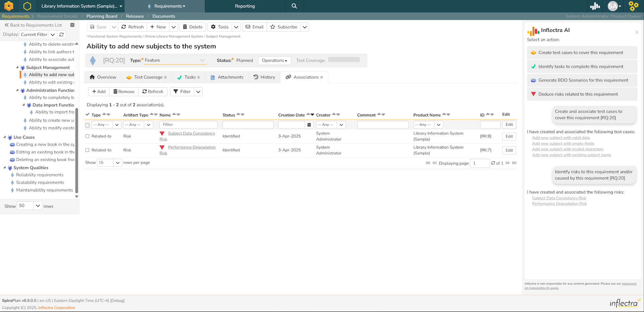Open the Operations workflow dropdown
644x312 pixels.
pyautogui.click(x=274, y=61)
